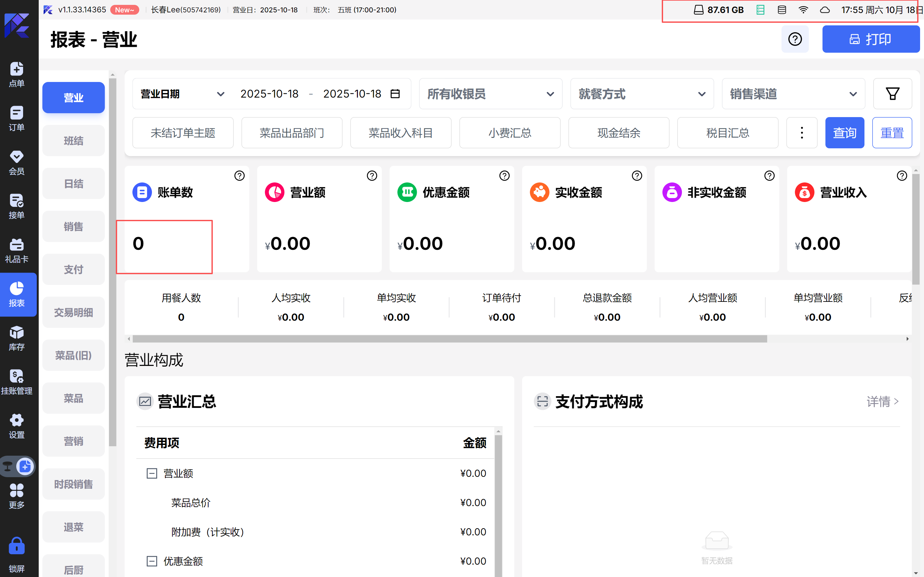Open the 订单 orders icon
Viewport: 924px width, 577px height.
pos(16,119)
